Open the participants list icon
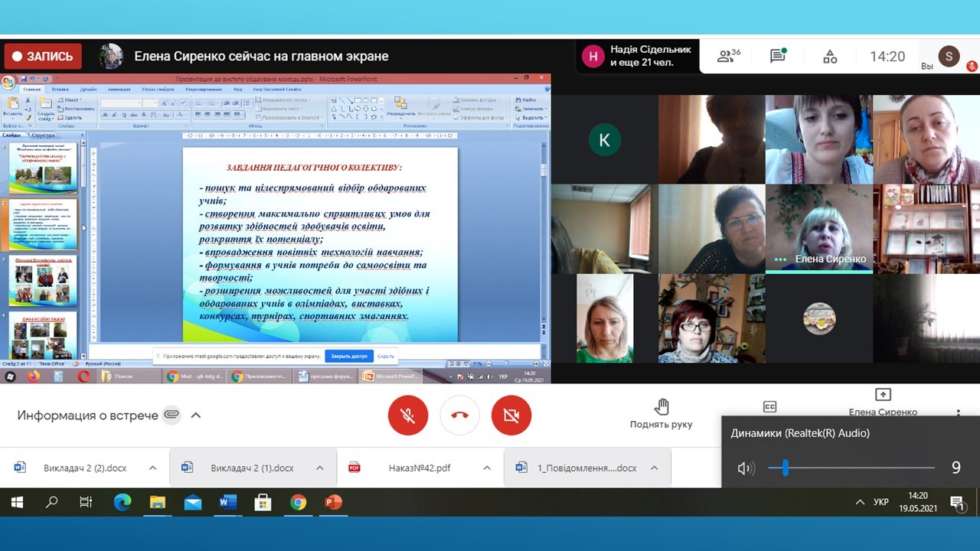The image size is (980, 551). click(727, 57)
